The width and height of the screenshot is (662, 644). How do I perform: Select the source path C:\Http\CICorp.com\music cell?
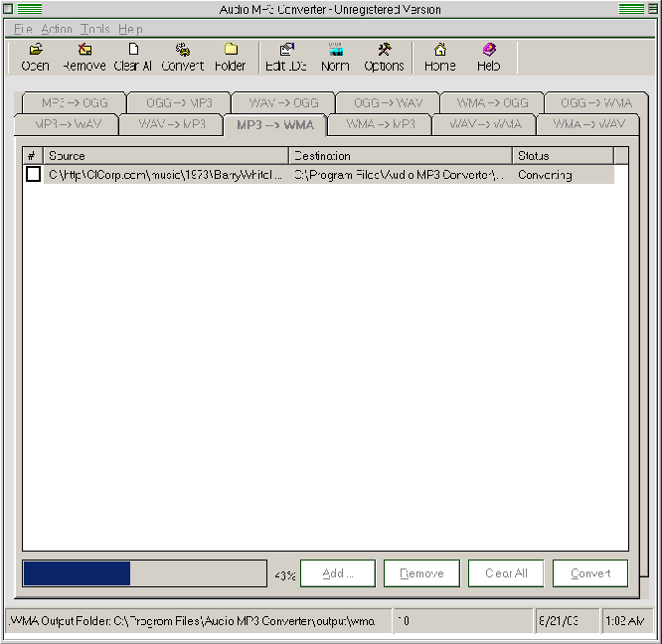click(x=165, y=175)
